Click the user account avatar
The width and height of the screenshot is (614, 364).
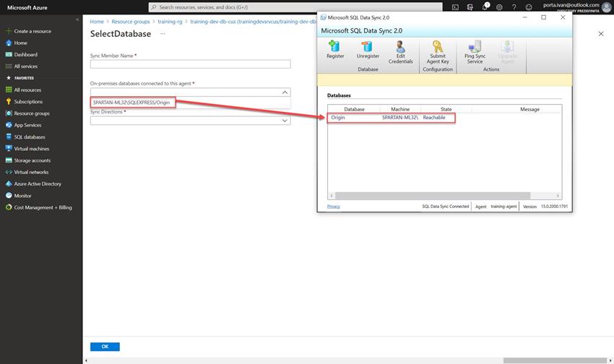[606, 7]
